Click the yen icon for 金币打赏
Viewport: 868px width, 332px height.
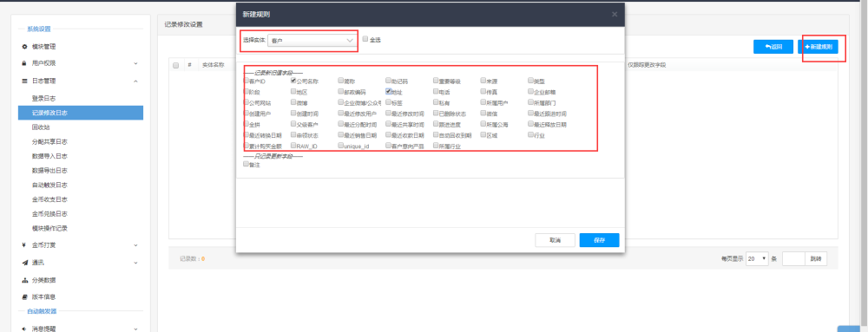click(x=24, y=245)
